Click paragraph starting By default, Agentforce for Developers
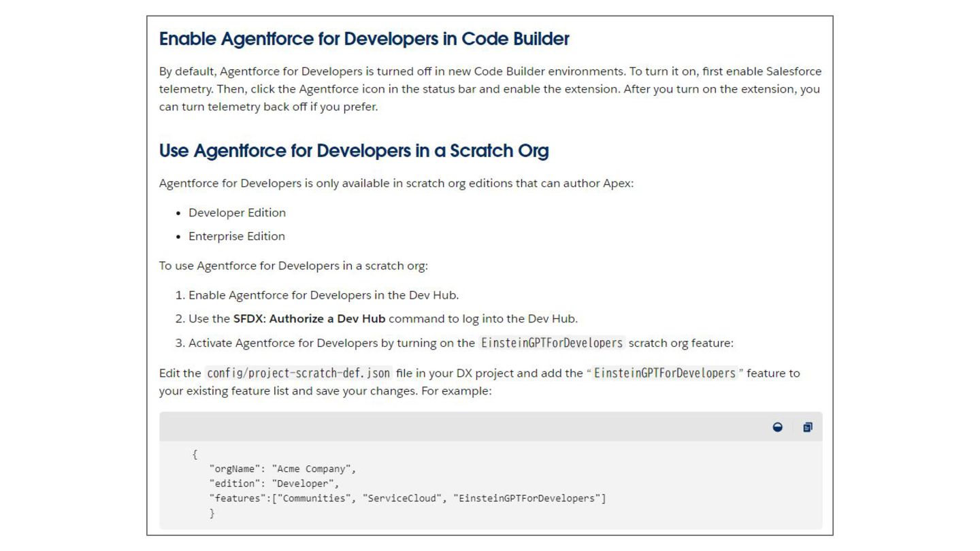 (490, 89)
